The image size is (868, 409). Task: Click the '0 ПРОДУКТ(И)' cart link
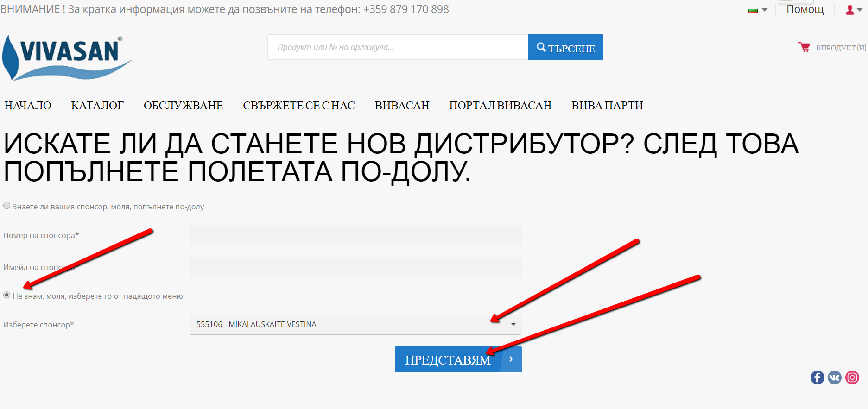[841, 48]
